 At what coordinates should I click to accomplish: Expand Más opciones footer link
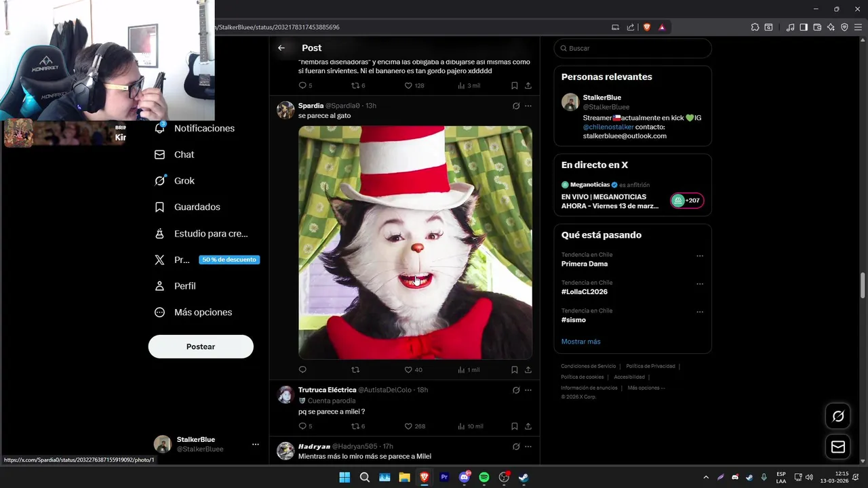pyautogui.click(x=646, y=388)
